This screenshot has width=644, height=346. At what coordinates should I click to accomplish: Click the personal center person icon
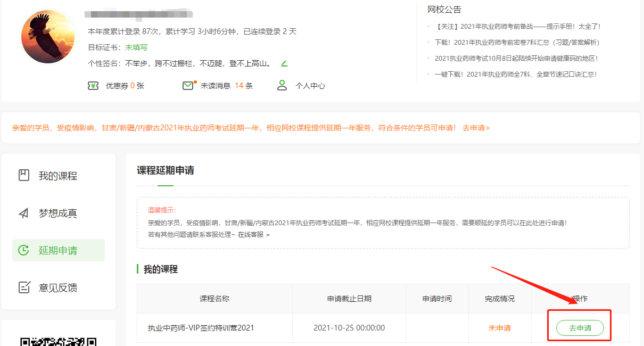pos(282,85)
